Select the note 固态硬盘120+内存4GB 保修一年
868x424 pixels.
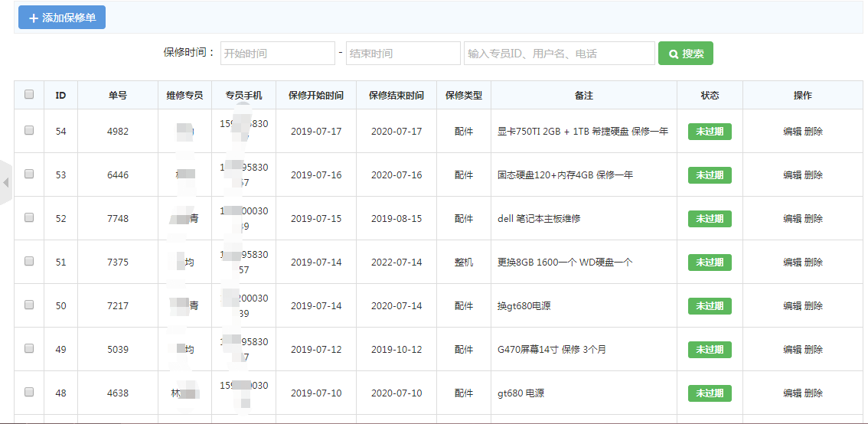565,175
